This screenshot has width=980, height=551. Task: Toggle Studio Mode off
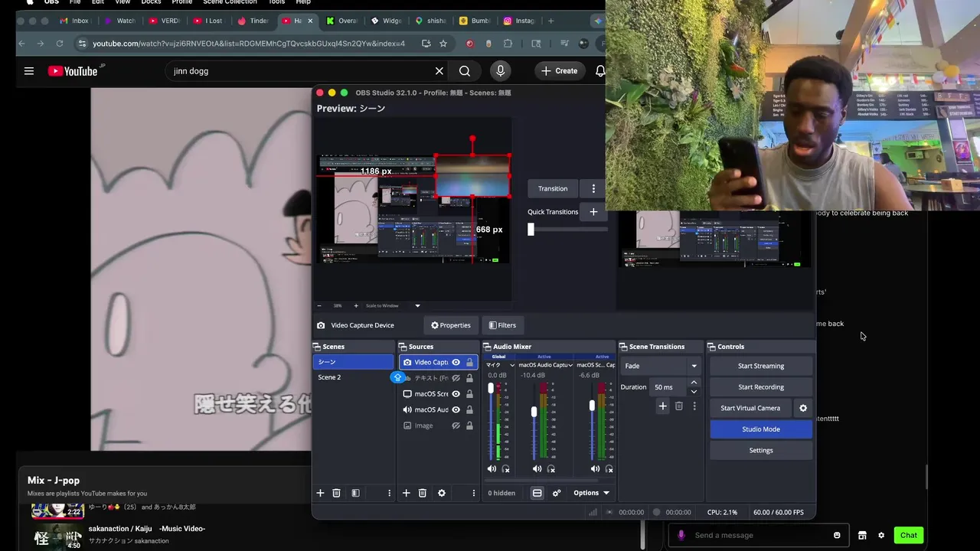[x=761, y=429]
